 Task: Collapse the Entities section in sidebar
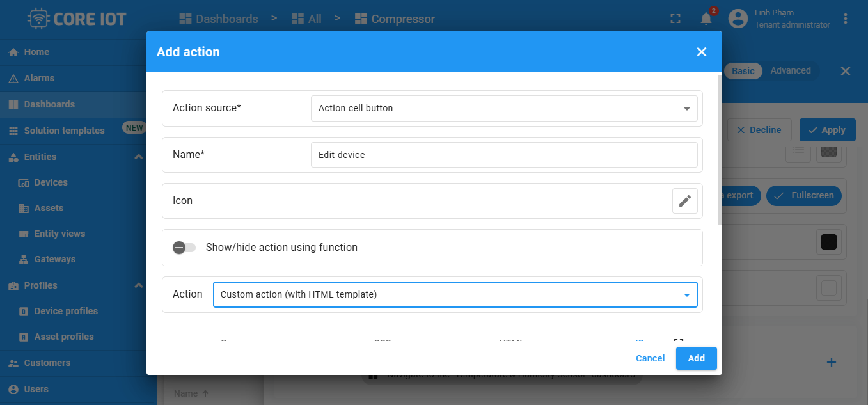coord(138,157)
